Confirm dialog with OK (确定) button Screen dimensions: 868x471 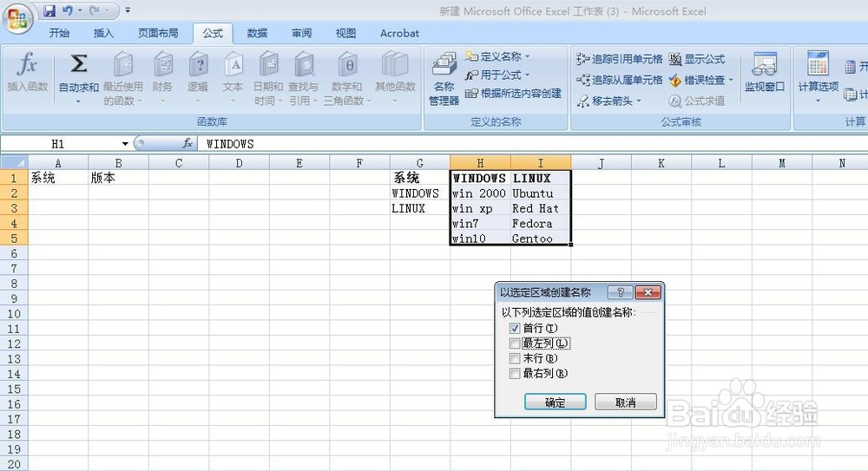pos(556,402)
